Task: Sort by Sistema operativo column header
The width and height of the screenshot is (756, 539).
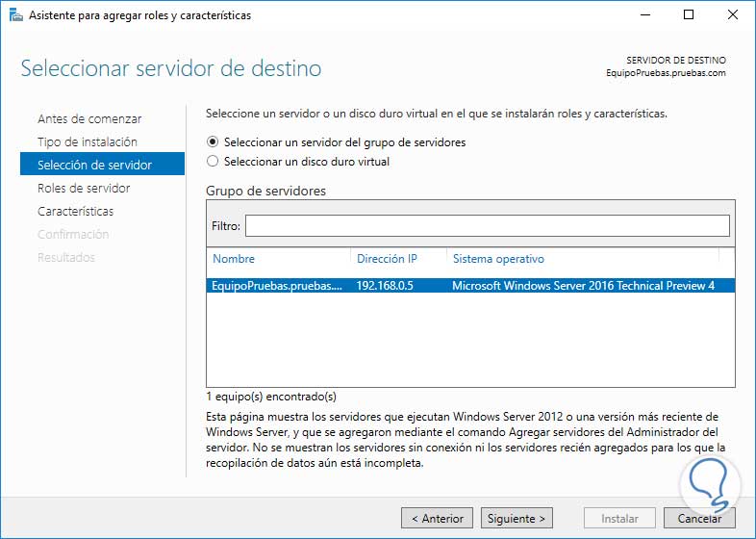Action: (498, 259)
